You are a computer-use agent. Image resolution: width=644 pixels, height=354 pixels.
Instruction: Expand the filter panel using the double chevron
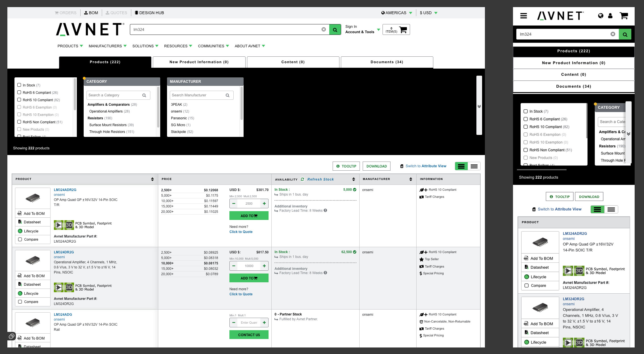pos(479,106)
